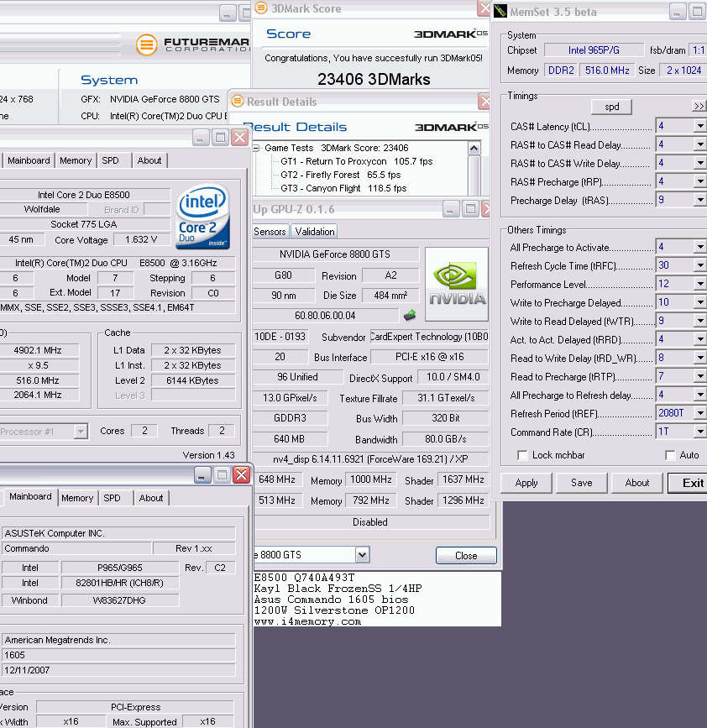The image size is (707, 728).
Task: Click the GPU-Z BIOS version field
Action: (326, 316)
